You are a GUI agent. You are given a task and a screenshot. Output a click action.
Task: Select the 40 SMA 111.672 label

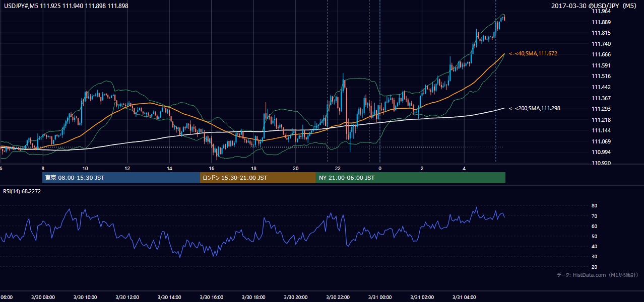(x=533, y=53)
